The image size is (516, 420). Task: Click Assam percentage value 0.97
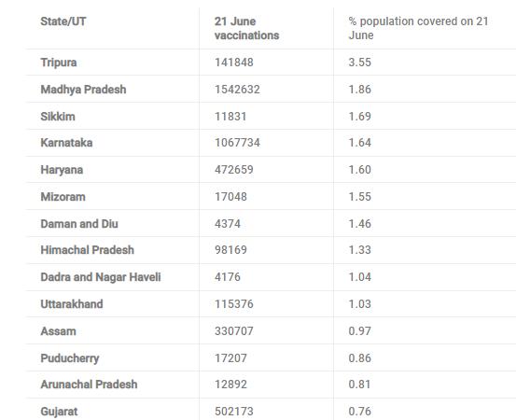[x=359, y=331]
